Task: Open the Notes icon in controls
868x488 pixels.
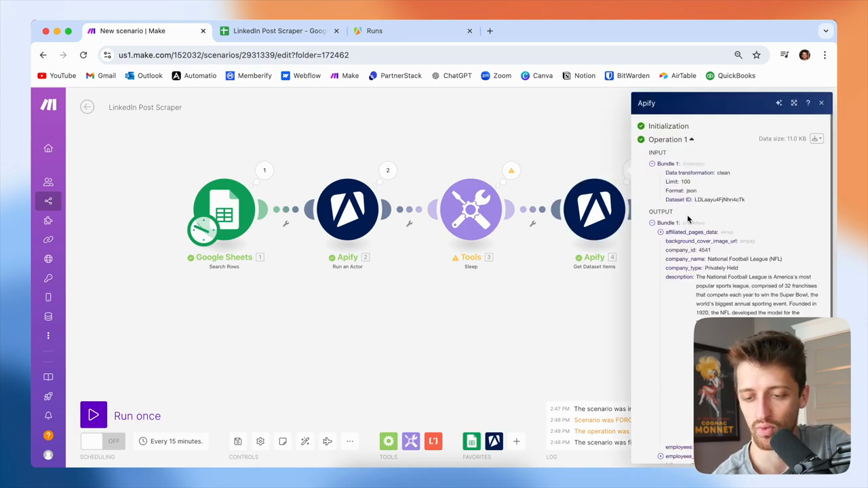Action: [283, 441]
